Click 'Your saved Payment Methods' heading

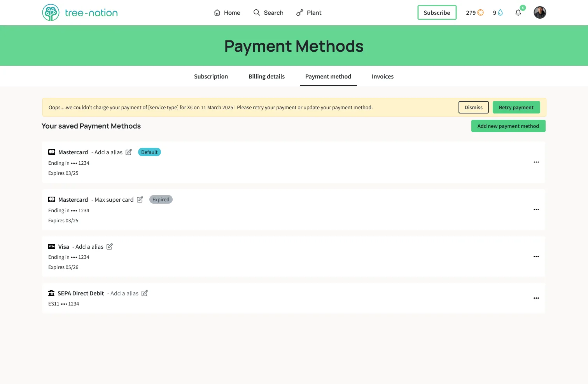point(91,126)
